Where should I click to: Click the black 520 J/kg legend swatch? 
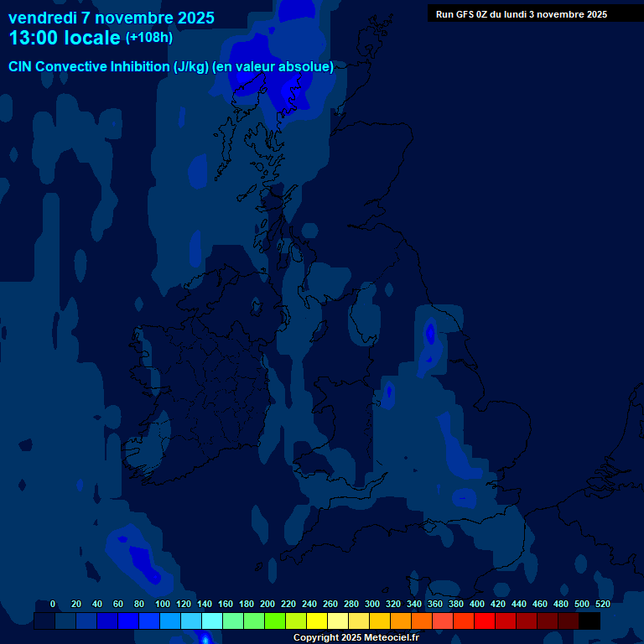(589, 621)
